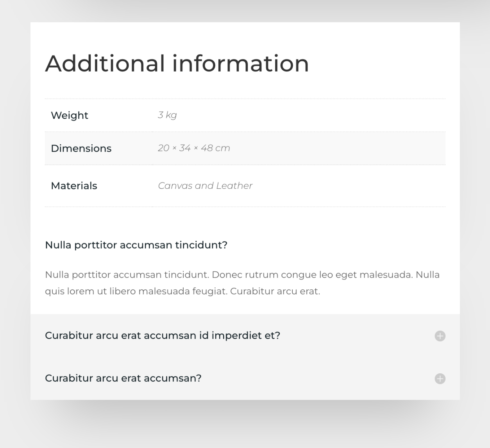This screenshot has height=448, width=490.
Task: Click the 'Nulla porttitor accumsan tincidunt?' question heading
Action: (x=136, y=245)
